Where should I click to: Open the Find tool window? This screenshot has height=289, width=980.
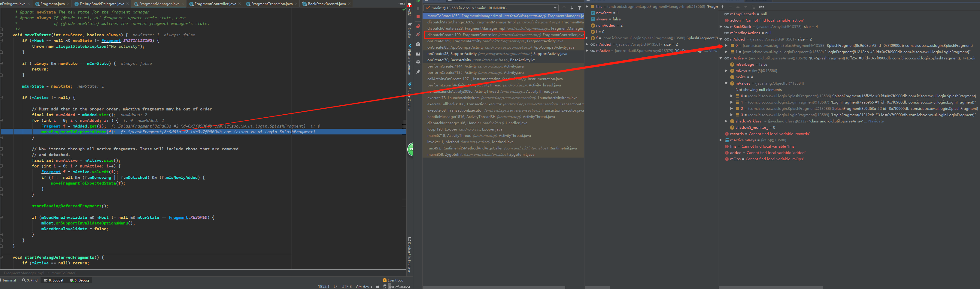pos(30,280)
